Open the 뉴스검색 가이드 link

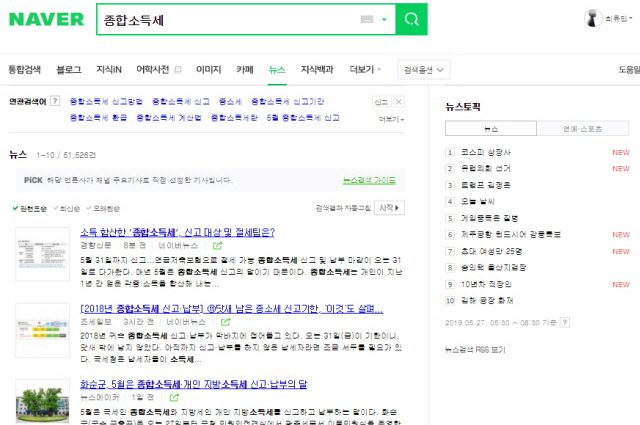coord(368,180)
